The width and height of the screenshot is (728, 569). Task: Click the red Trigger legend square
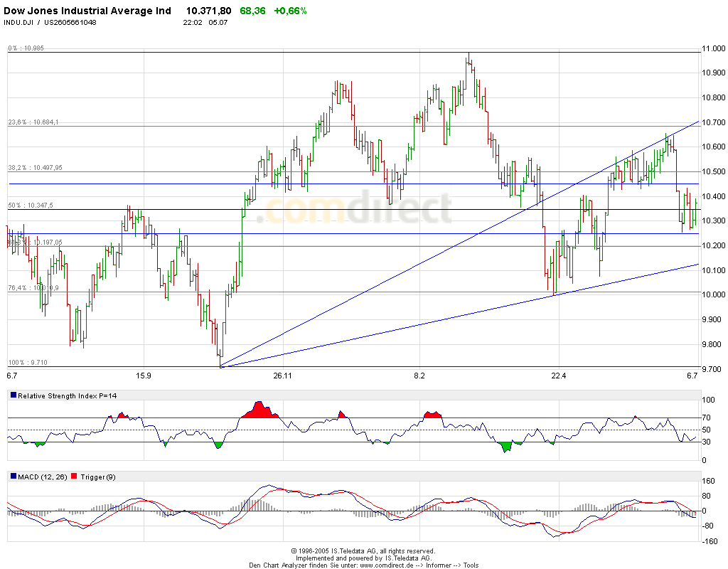tap(74, 477)
